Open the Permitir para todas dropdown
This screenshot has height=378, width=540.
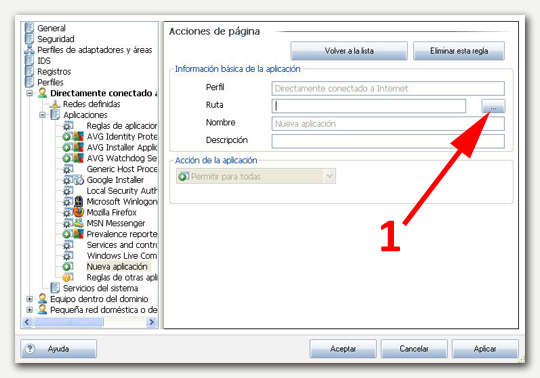pos(329,177)
